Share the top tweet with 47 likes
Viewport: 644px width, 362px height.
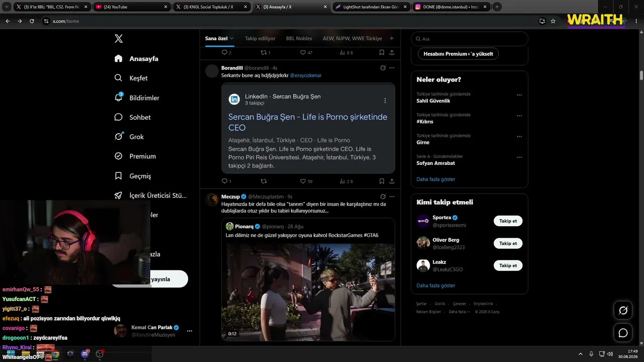[x=391, y=52]
